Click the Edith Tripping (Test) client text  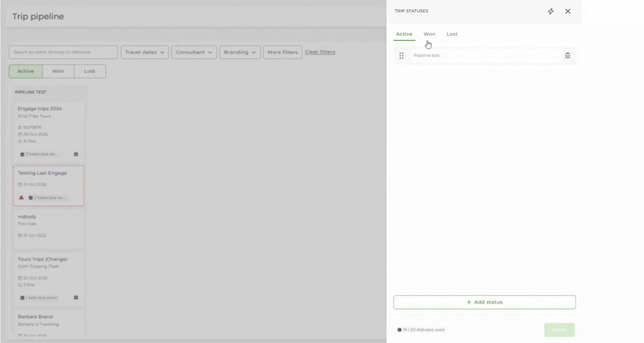(38, 266)
